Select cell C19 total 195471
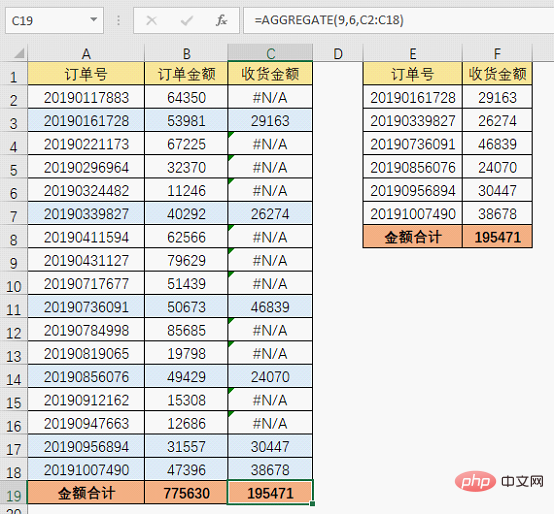The height and width of the screenshot is (514, 554). click(270, 493)
